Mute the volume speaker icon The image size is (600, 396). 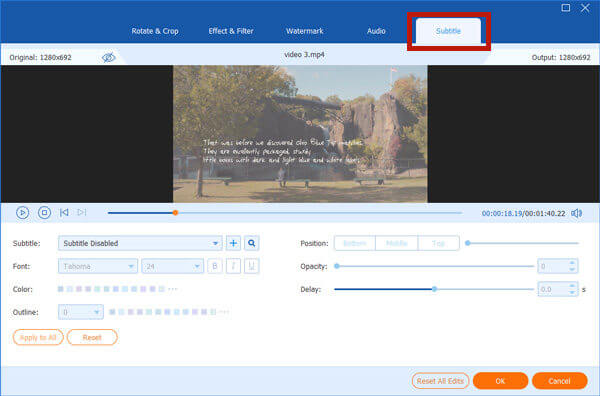click(577, 213)
